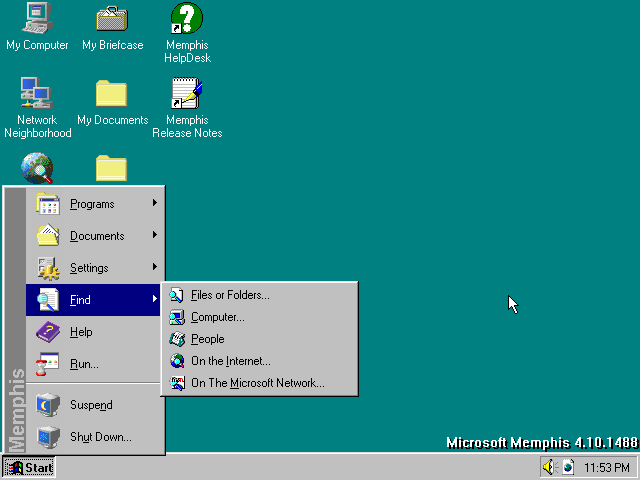Click the Suspend moon monitor icon
This screenshot has width=640, height=480.
click(48, 404)
